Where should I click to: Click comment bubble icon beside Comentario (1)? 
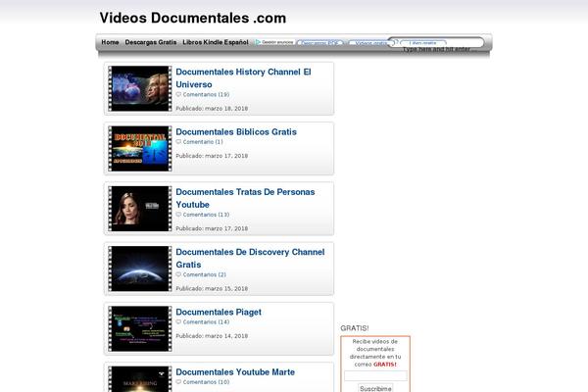178,142
